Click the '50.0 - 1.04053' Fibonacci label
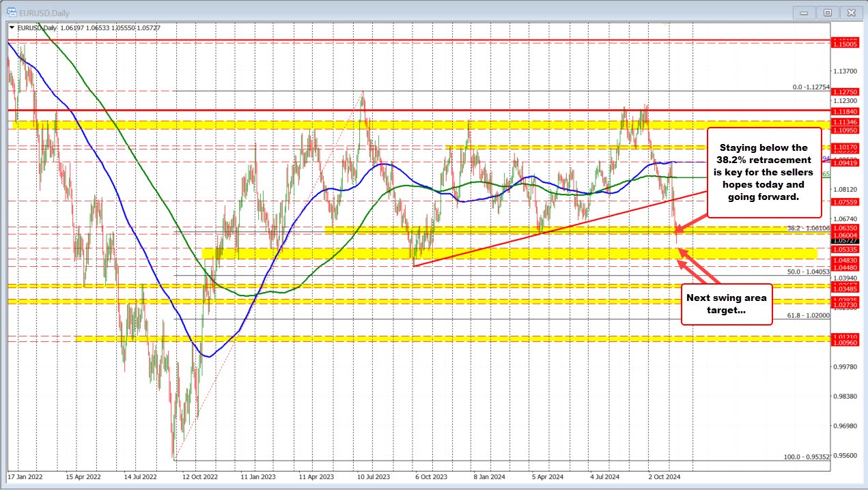Screen dimensions: 868x490 point(809,271)
